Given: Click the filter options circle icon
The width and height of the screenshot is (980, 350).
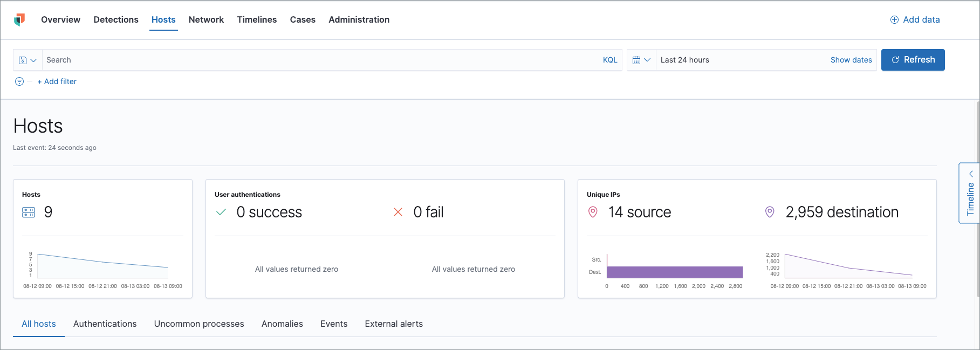Looking at the screenshot, I should coord(19,81).
